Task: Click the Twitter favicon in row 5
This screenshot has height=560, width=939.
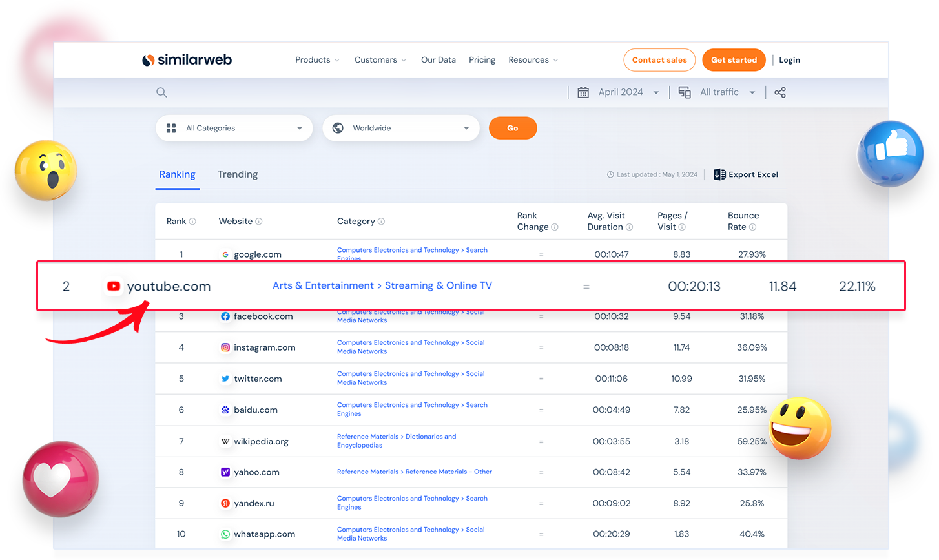Action: coord(225,379)
